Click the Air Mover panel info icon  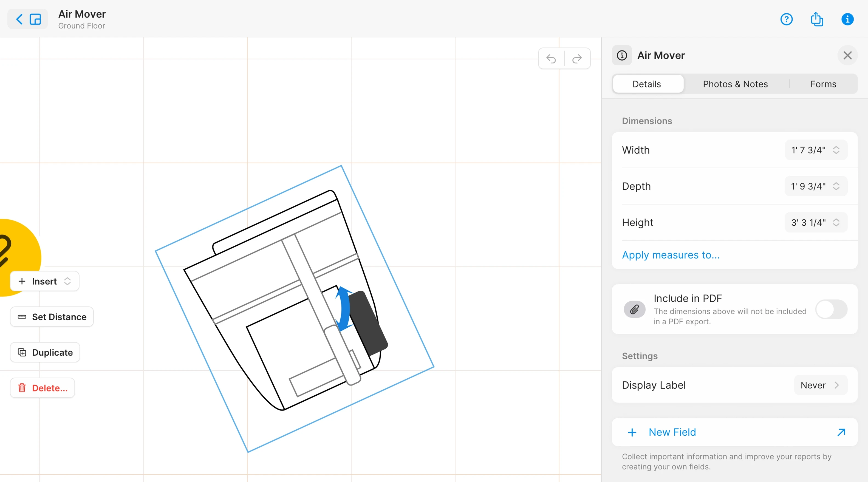coord(622,55)
